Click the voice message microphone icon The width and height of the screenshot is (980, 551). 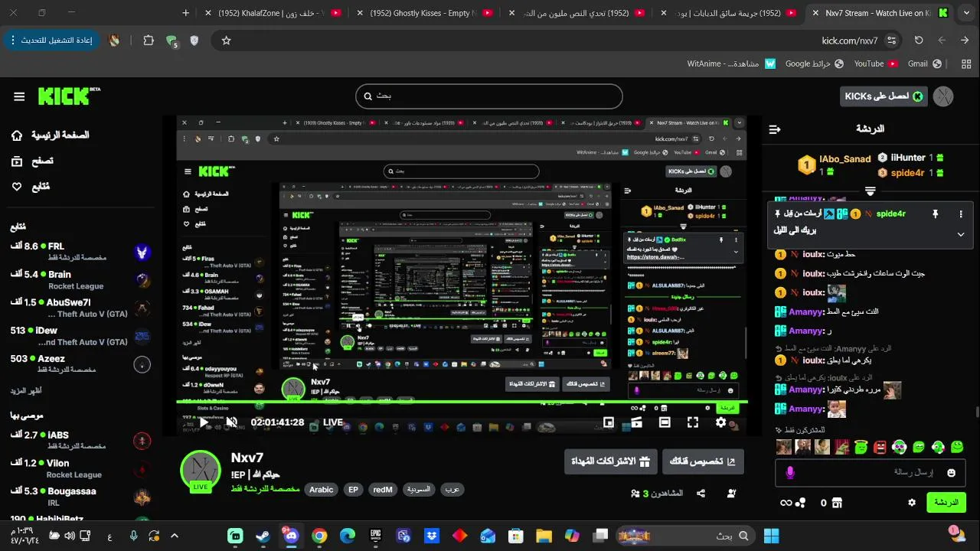point(790,473)
